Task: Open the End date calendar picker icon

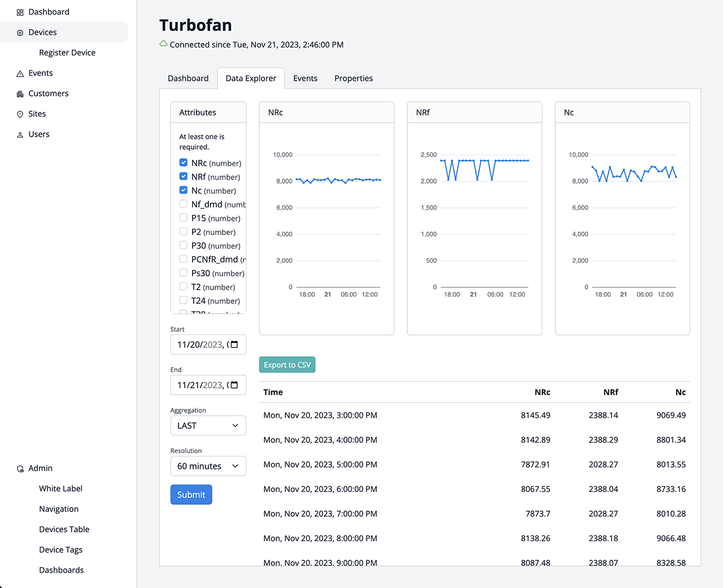Action: 234,385
